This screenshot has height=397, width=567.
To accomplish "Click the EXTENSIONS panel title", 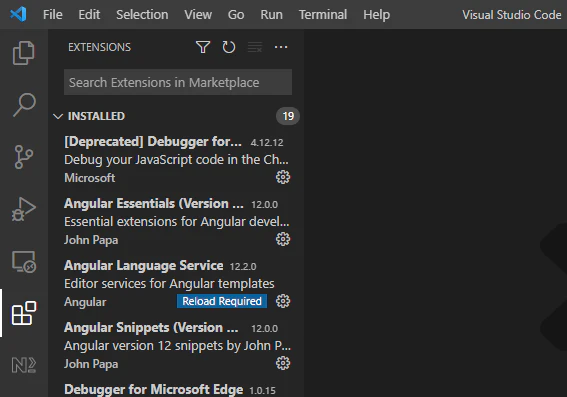I will (99, 47).
